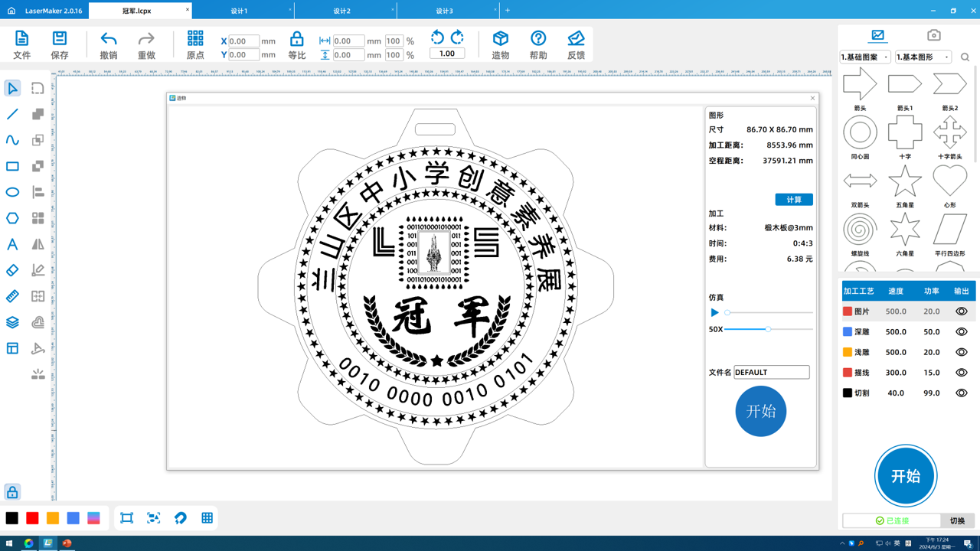Pick the red color swatch
980x551 pixels.
click(x=32, y=518)
